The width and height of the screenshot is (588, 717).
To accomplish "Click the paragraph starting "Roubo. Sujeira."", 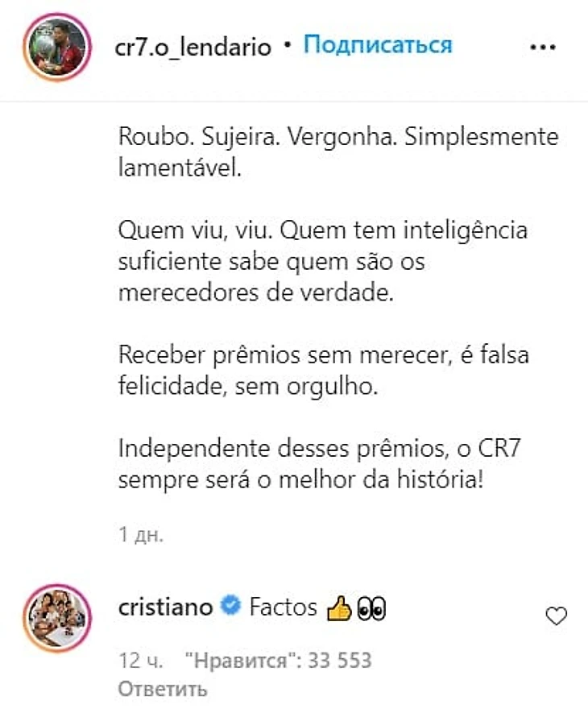I will click(338, 152).
